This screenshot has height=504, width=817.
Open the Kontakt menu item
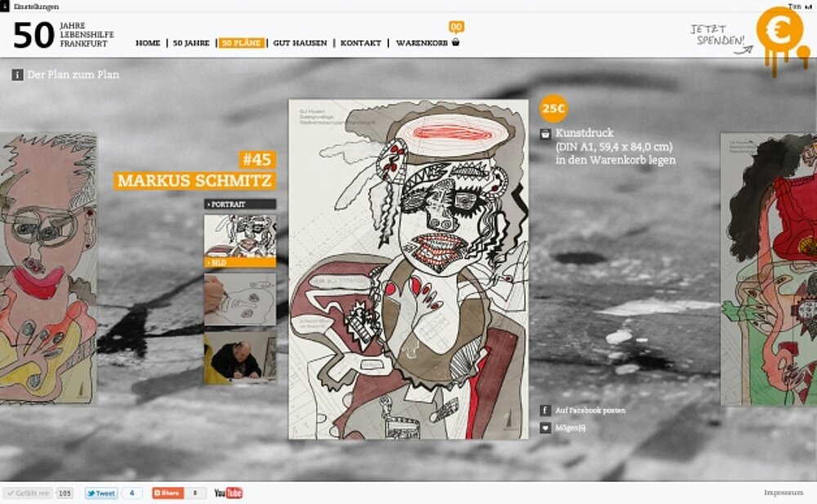[360, 42]
